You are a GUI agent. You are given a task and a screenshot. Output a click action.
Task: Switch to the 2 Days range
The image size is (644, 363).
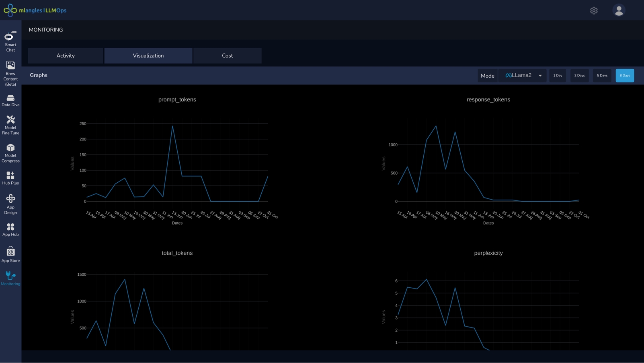[x=579, y=75]
